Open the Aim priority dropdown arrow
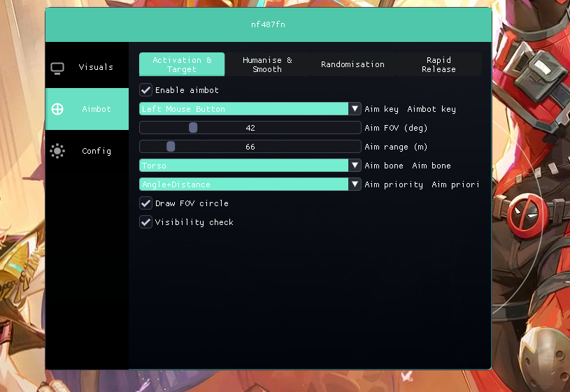Screen dimensions: 570x392 click(355, 184)
